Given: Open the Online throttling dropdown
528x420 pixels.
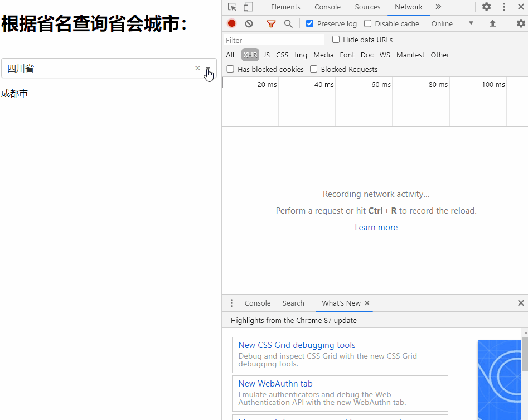Looking at the screenshot, I should point(452,23).
